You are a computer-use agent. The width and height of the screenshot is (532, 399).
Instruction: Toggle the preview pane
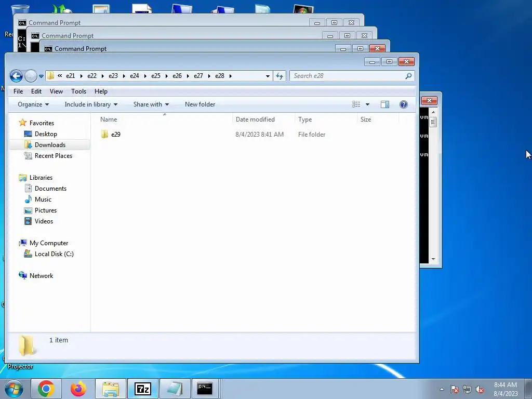(385, 104)
